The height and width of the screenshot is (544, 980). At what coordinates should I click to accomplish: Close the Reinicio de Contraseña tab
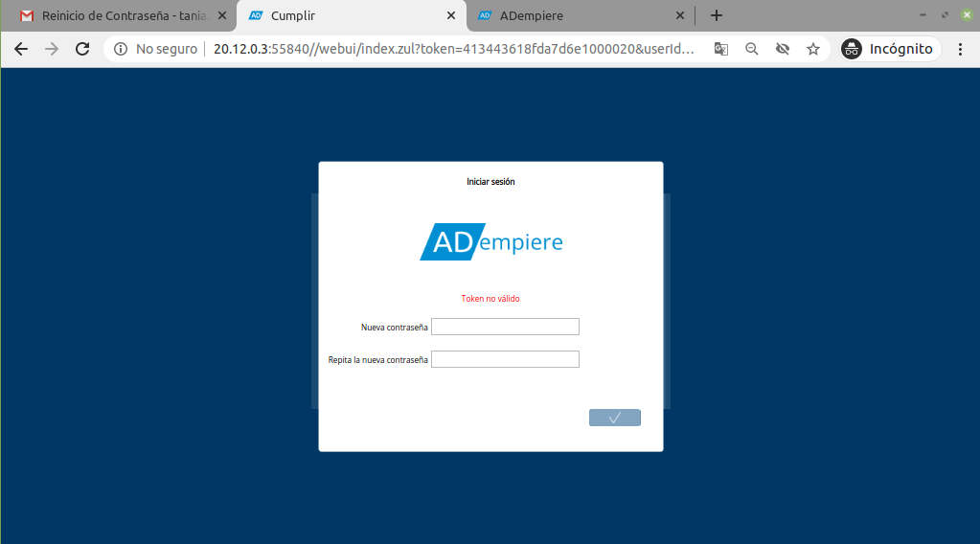[222, 15]
